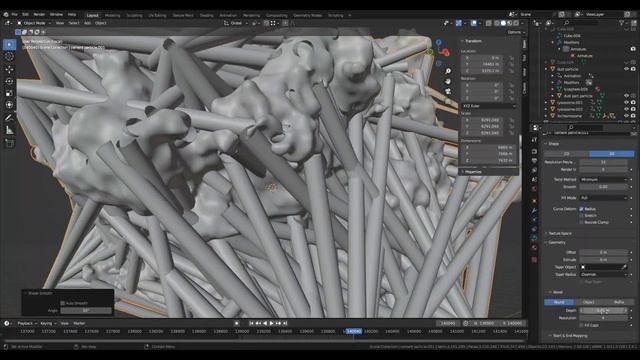Click the Taper Object eyedropper icon

click(624, 267)
